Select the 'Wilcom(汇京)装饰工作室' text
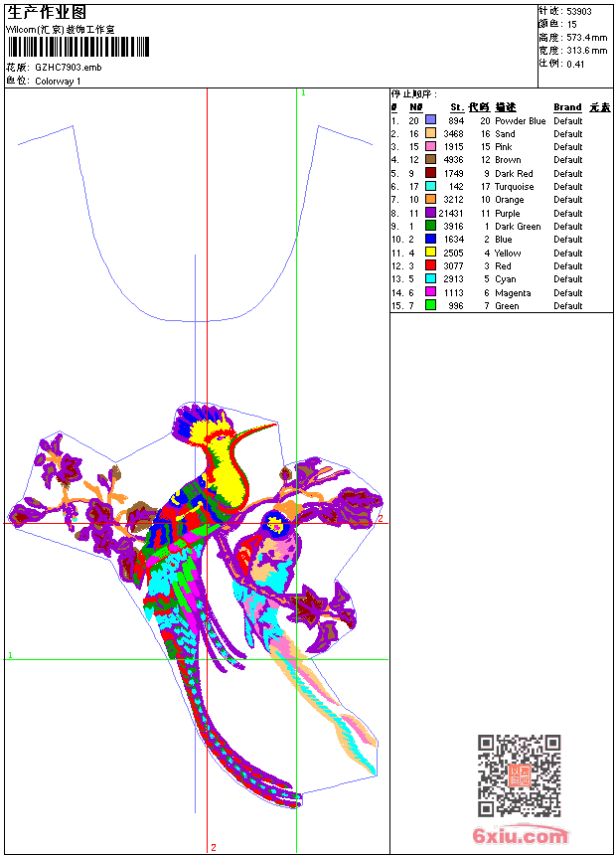 point(60,30)
